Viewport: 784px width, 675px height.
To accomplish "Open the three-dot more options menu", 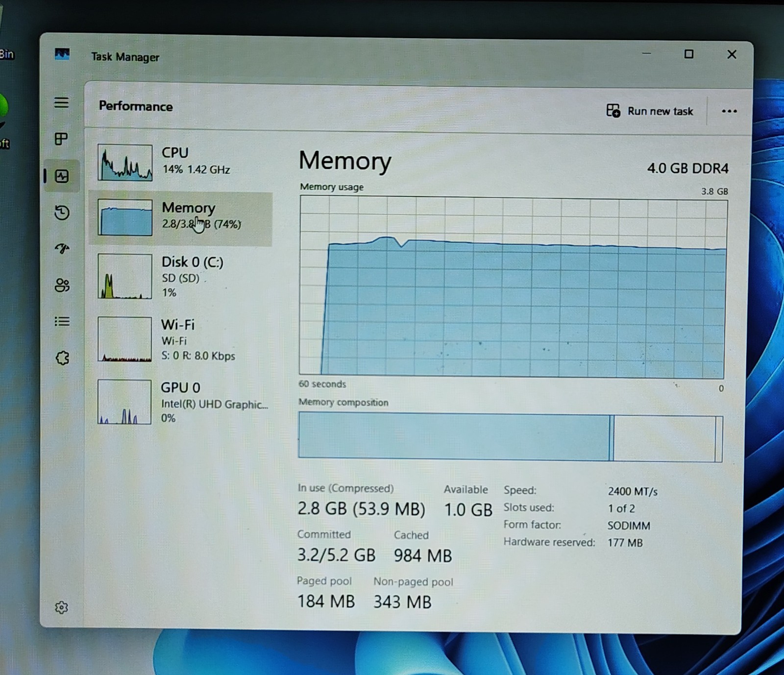I will [x=729, y=111].
